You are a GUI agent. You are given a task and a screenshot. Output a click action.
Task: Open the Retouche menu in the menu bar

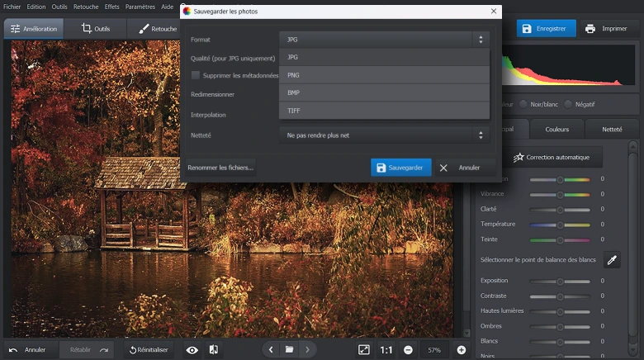click(86, 7)
